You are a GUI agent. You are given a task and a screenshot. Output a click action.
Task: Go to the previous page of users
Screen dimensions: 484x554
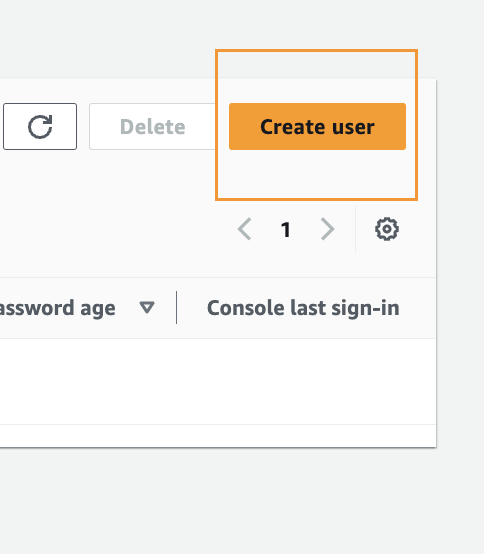point(244,229)
